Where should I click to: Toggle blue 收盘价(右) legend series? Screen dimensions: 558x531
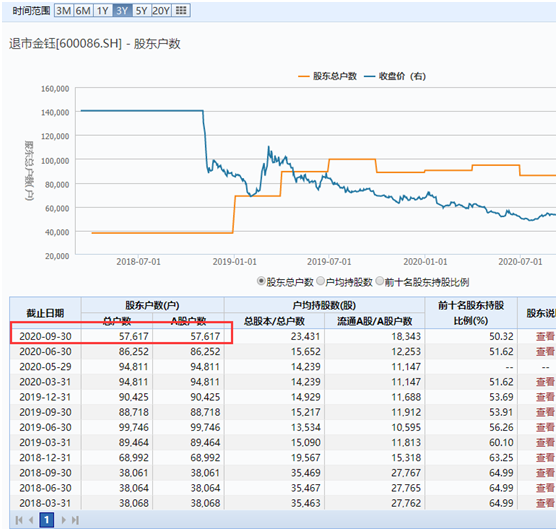395,76
